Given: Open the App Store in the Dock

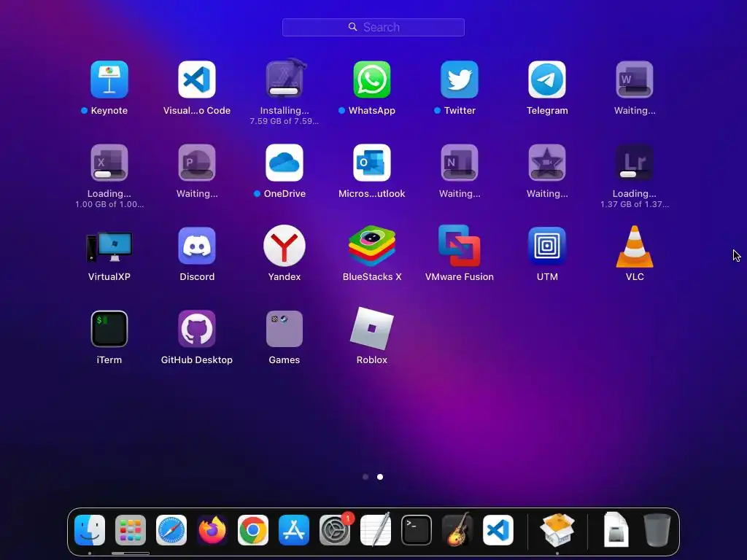Looking at the screenshot, I should [294, 530].
